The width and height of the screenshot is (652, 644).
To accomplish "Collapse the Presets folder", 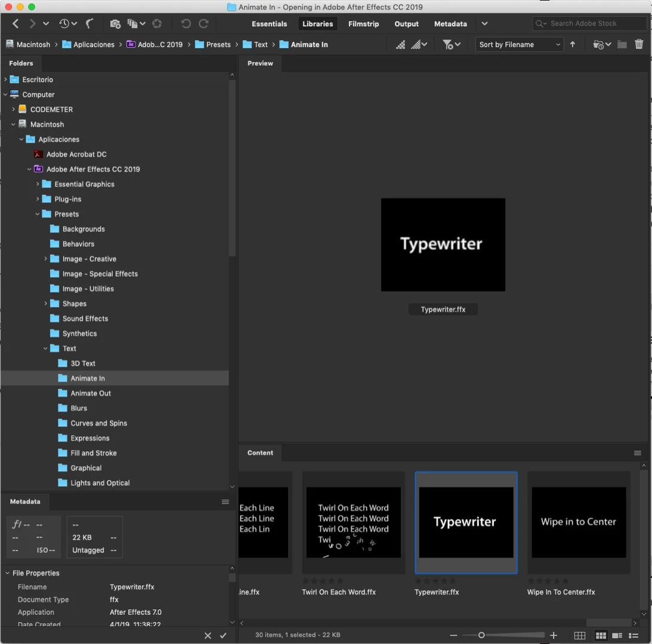I will pos(38,214).
